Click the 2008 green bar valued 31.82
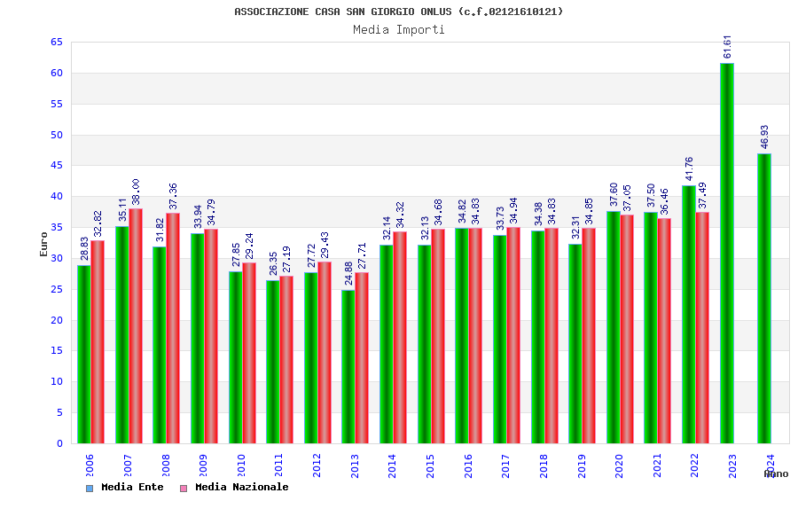 point(160,345)
